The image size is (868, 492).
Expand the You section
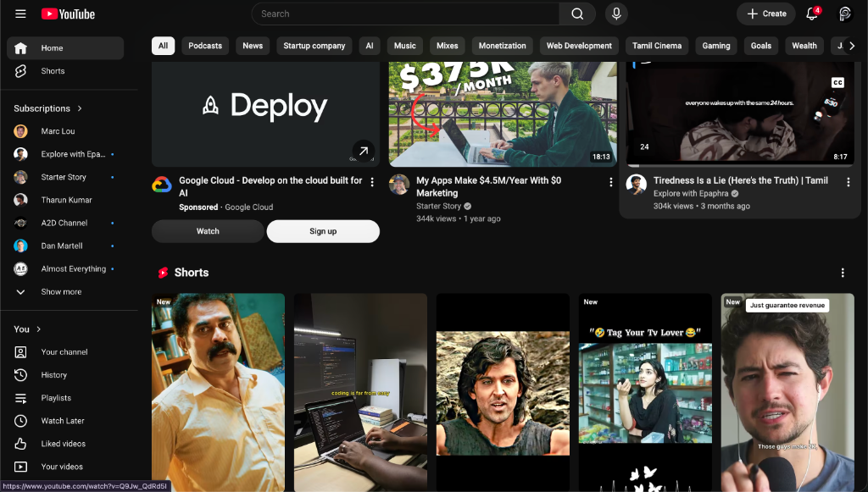[x=27, y=329]
